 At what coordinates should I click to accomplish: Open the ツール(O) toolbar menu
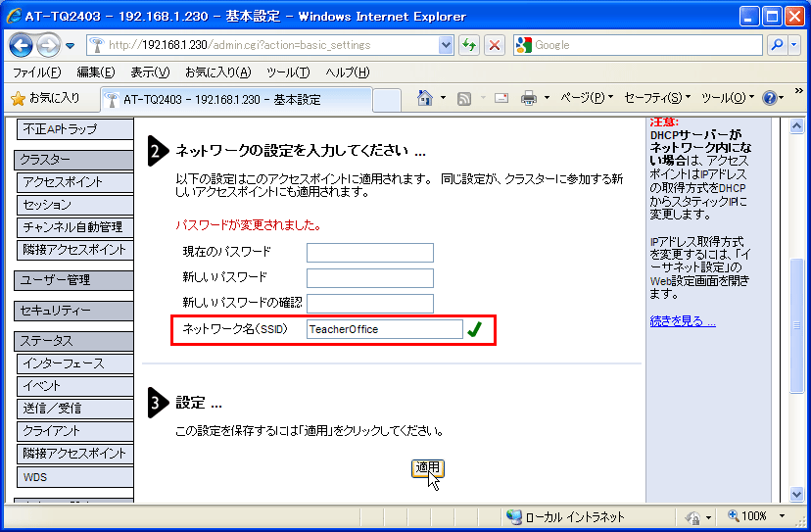(728, 97)
